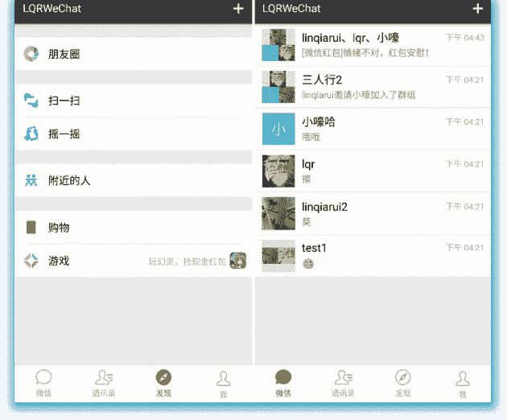Image resolution: width=507 pixels, height=420 pixels.
Task: Go to 发现 tab from the chat list screen
Action: point(402,383)
